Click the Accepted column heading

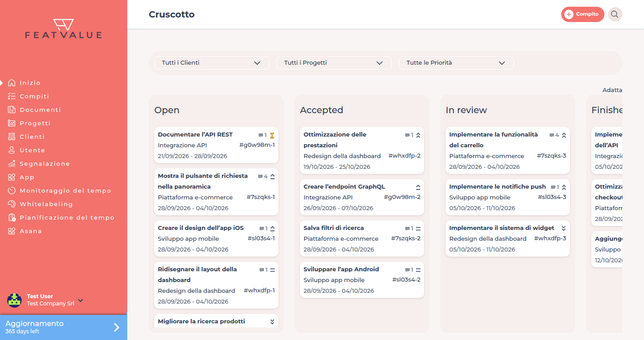pyautogui.click(x=322, y=110)
